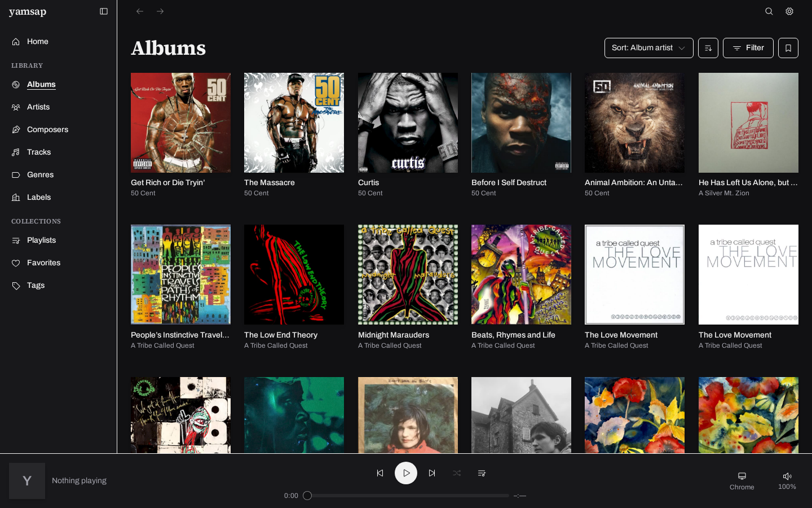Click the Curtis album title
The image size is (812, 508).
[368, 183]
